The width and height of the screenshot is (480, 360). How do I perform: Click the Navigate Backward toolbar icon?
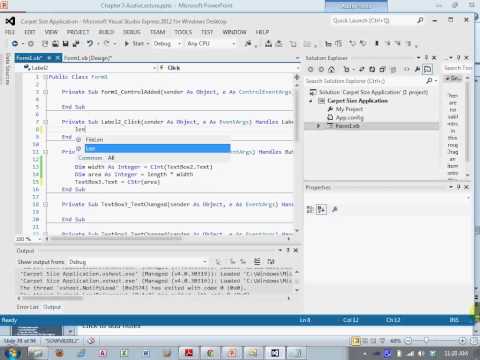15,44
